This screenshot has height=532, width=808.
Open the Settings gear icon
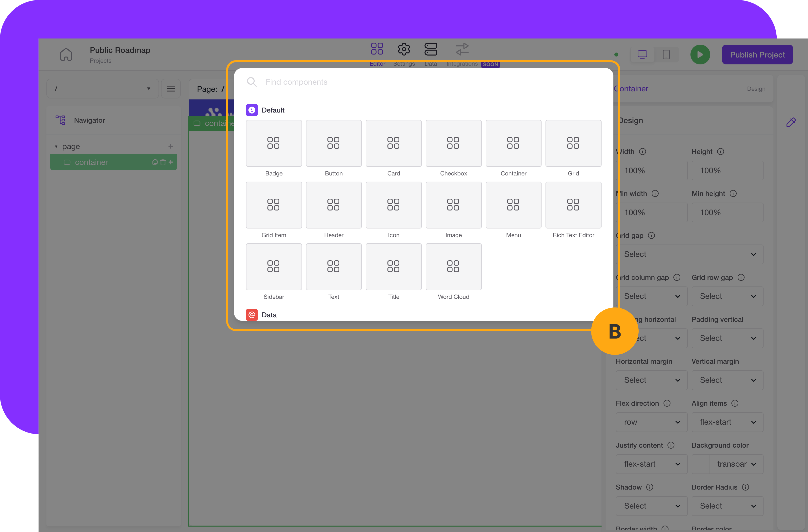click(404, 49)
